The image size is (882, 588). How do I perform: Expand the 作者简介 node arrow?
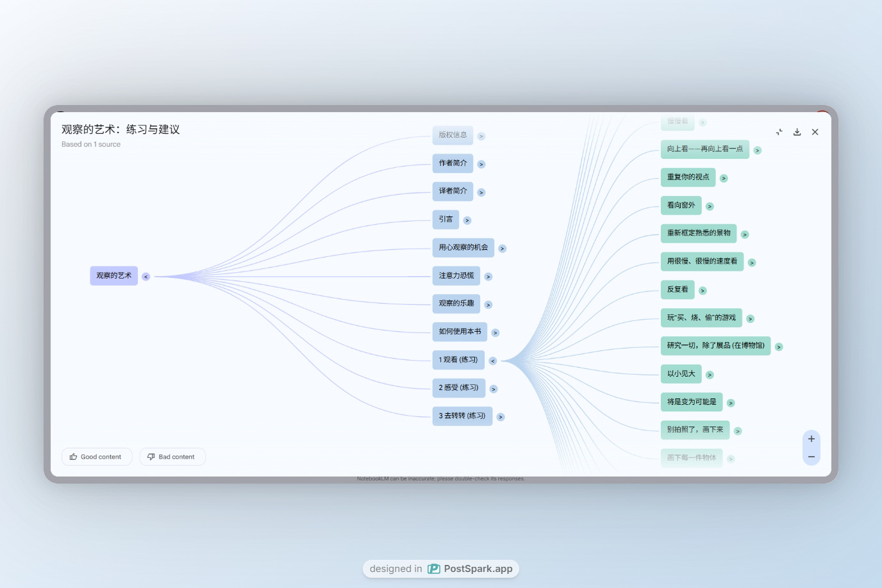click(481, 165)
